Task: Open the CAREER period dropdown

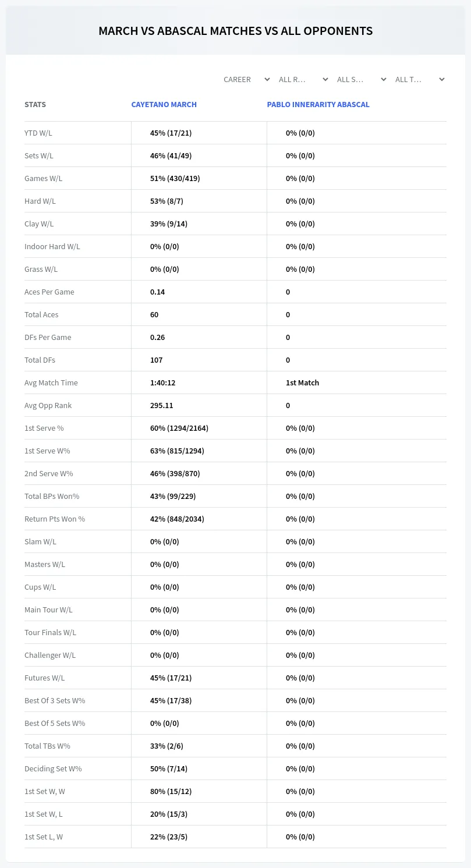Action: pyautogui.click(x=246, y=79)
